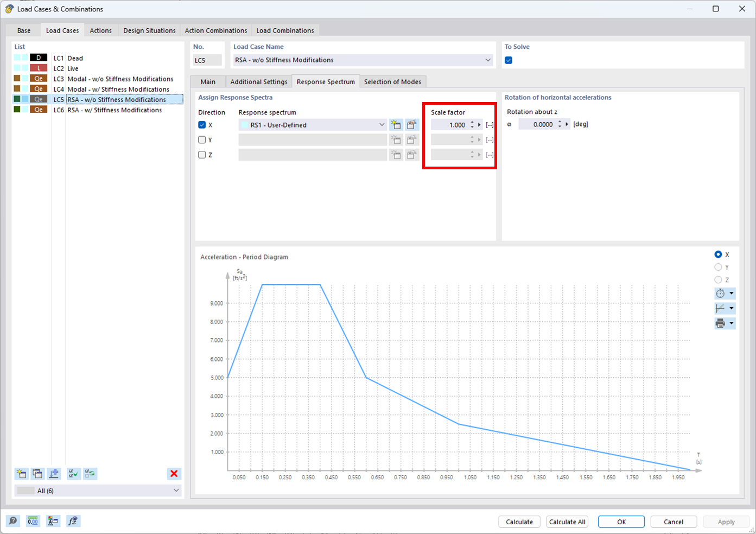Open the Load Combinations tab
This screenshot has height=534, width=756.
point(285,30)
